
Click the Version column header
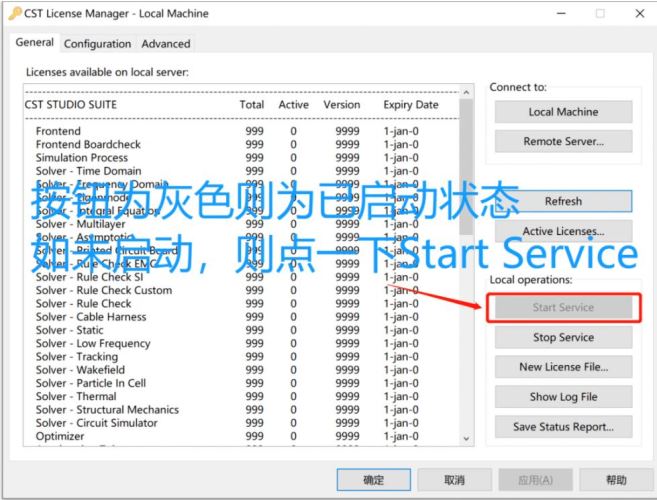(341, 105)
